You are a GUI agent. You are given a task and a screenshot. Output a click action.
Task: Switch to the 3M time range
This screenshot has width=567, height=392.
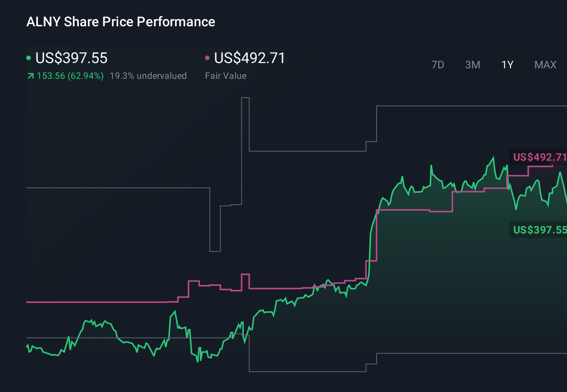(472, 65)
